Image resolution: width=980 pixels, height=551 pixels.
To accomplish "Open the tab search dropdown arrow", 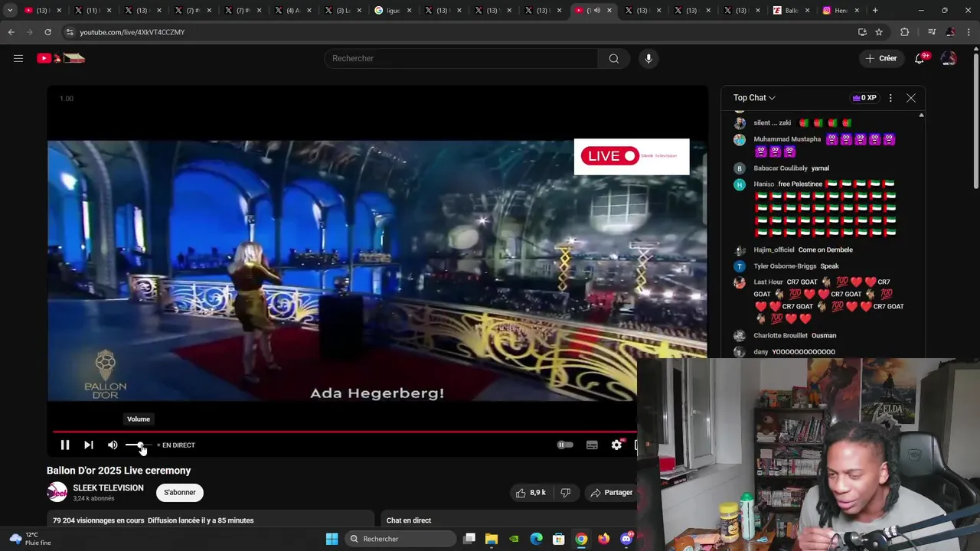I will (x=10, y=11).
